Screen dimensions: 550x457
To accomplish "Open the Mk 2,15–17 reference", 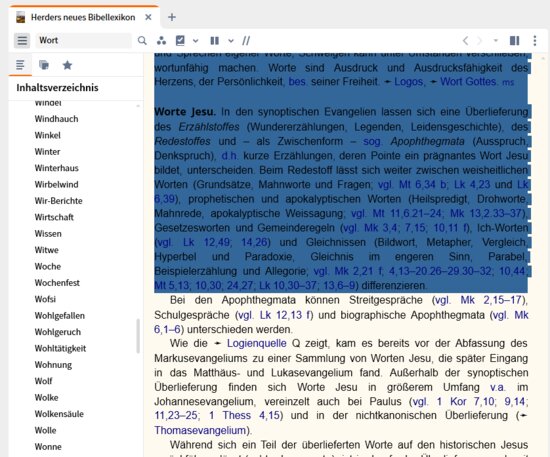I will point(491,300).
